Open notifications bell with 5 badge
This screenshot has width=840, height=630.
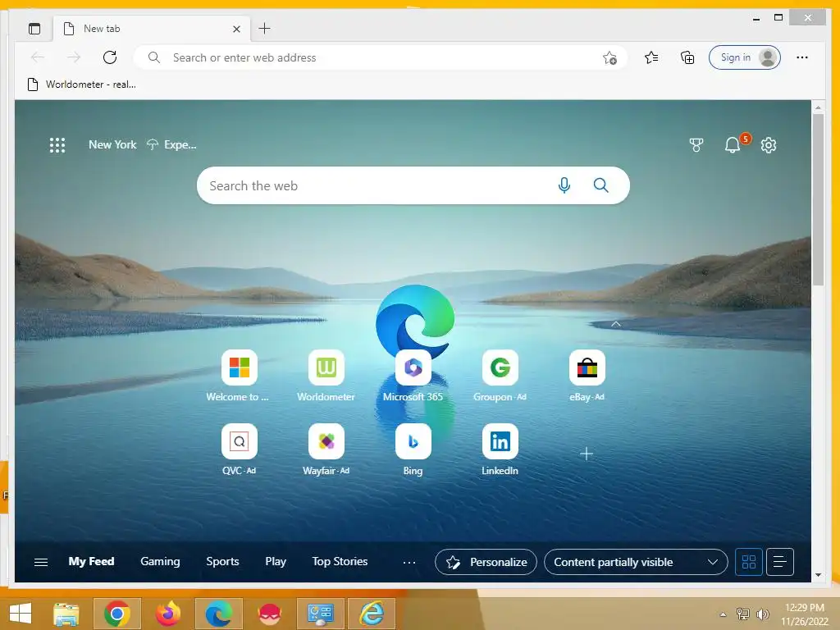[733, 144]
